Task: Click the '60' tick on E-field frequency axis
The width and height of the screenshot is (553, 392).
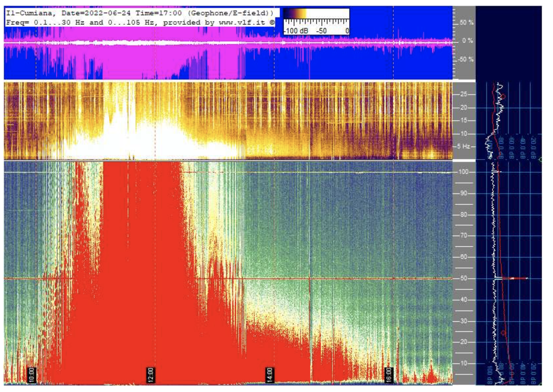Action: coord(464,257)
